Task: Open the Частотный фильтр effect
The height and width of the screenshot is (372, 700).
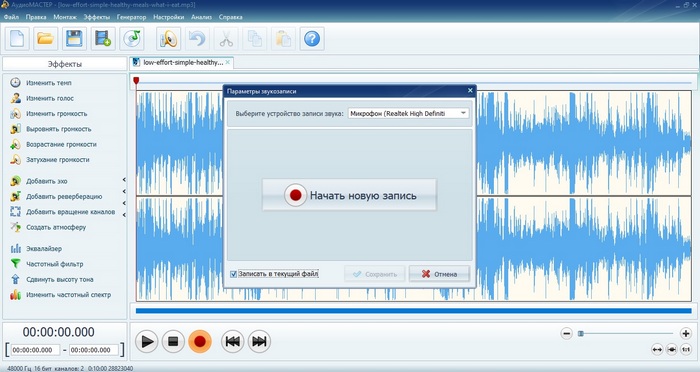Action: (47, 264)
